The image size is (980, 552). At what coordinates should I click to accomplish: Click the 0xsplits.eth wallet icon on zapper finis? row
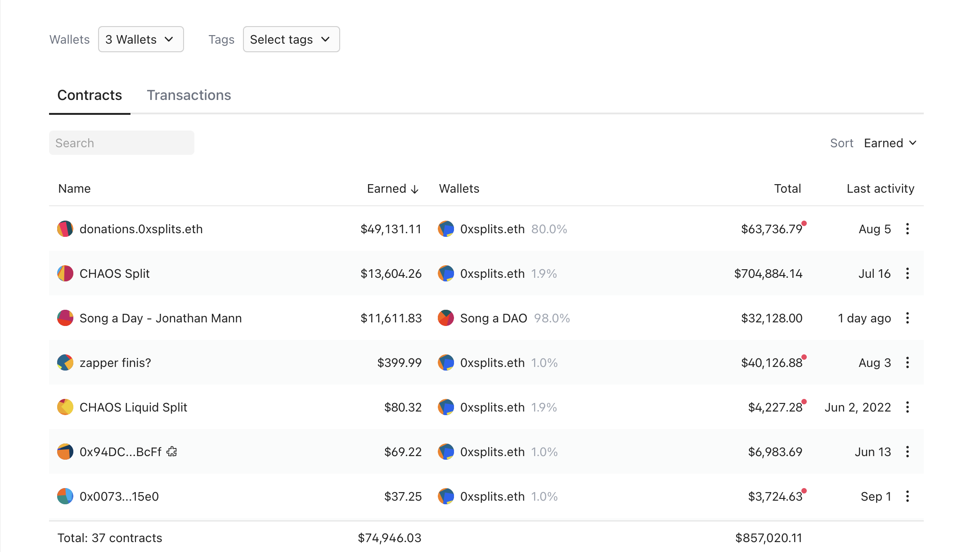click(x=445, y=362)
